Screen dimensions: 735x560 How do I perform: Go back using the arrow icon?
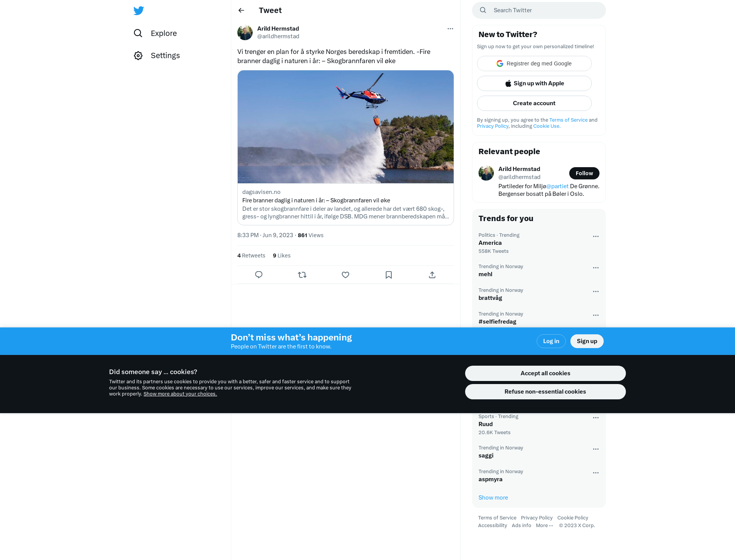[241, 10]
